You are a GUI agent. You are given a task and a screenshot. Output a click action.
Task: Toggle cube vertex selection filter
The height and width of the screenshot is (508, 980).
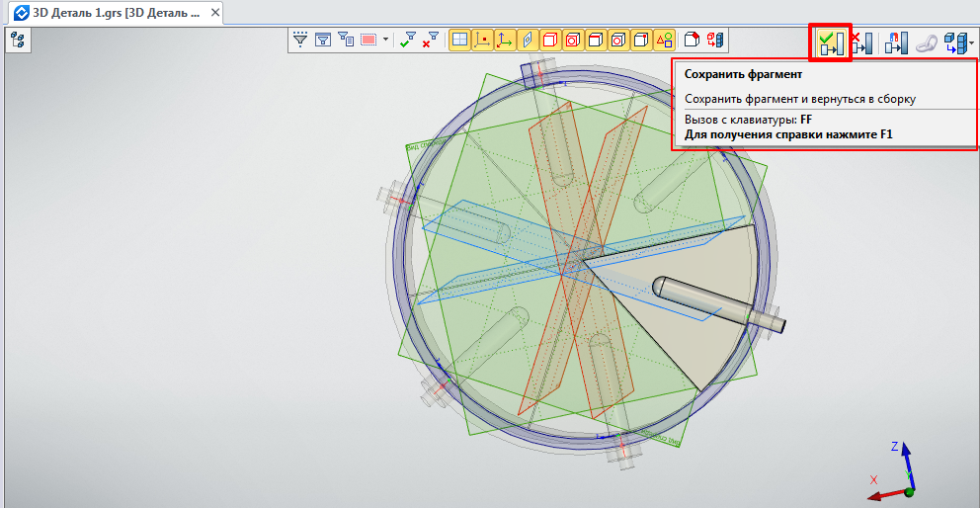640,41
